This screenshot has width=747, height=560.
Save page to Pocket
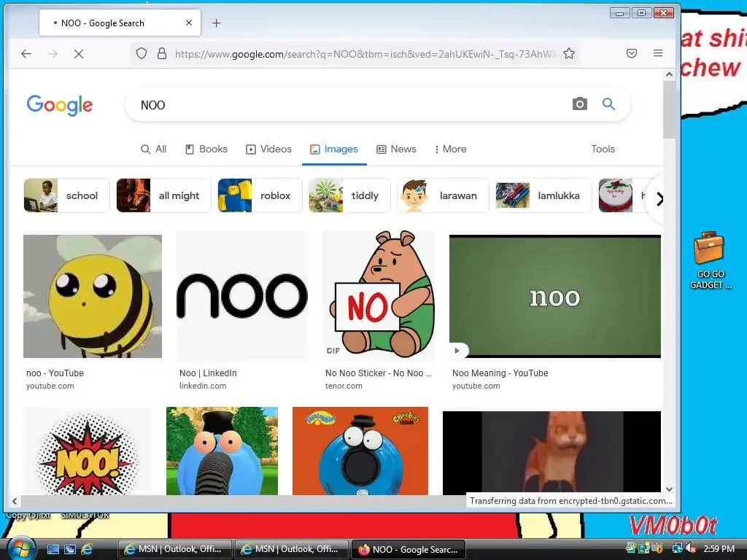click(632, 53)
